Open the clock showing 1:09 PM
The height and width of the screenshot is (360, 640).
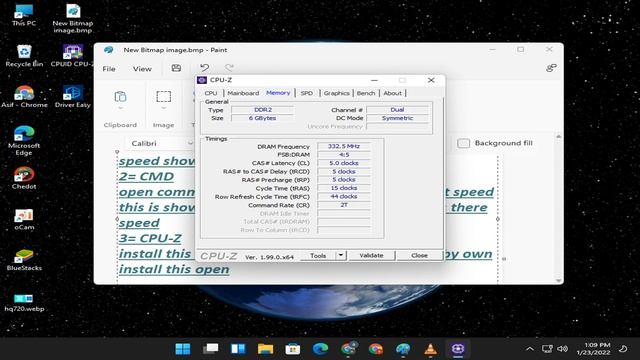point(594,349)
